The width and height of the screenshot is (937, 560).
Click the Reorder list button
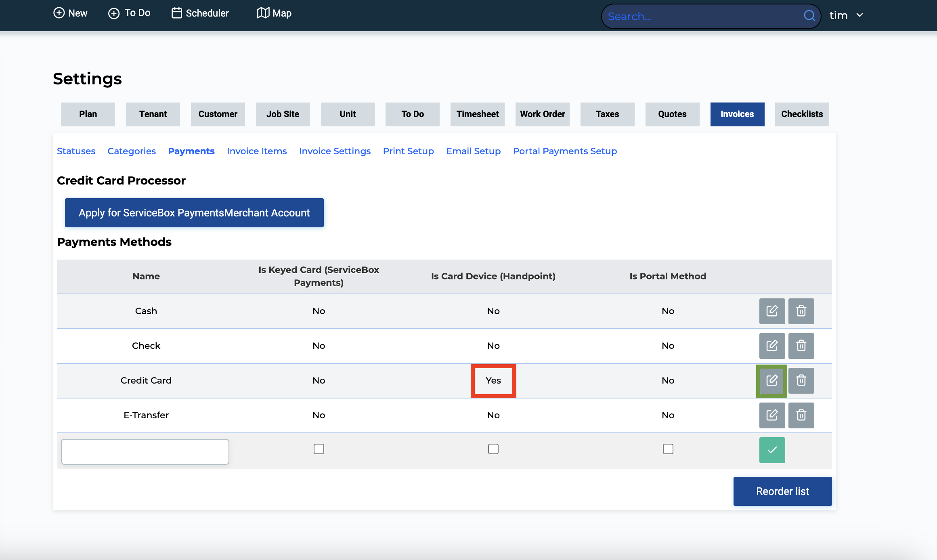782,491
